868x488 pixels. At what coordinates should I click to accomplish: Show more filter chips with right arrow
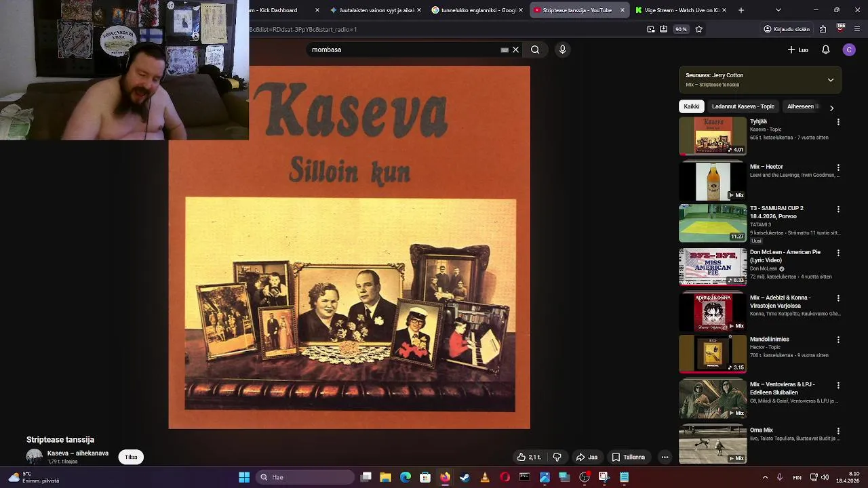[x=831, y=108]
